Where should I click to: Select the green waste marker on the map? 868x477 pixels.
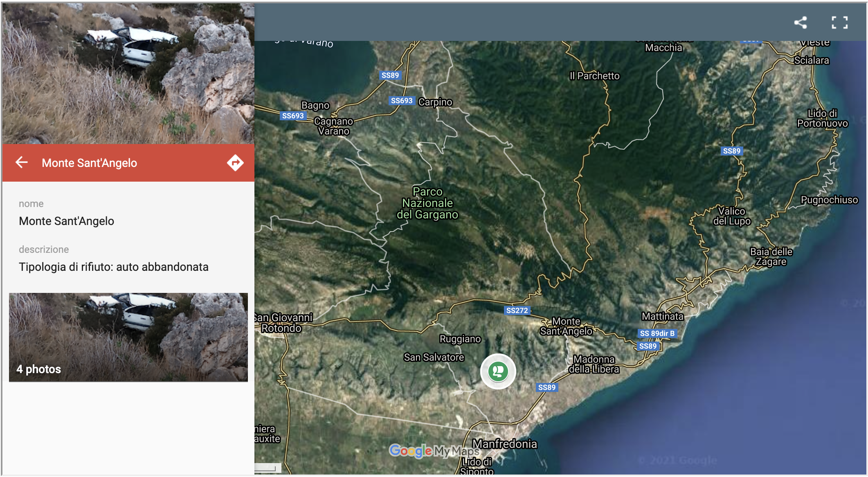click(498, 371)
